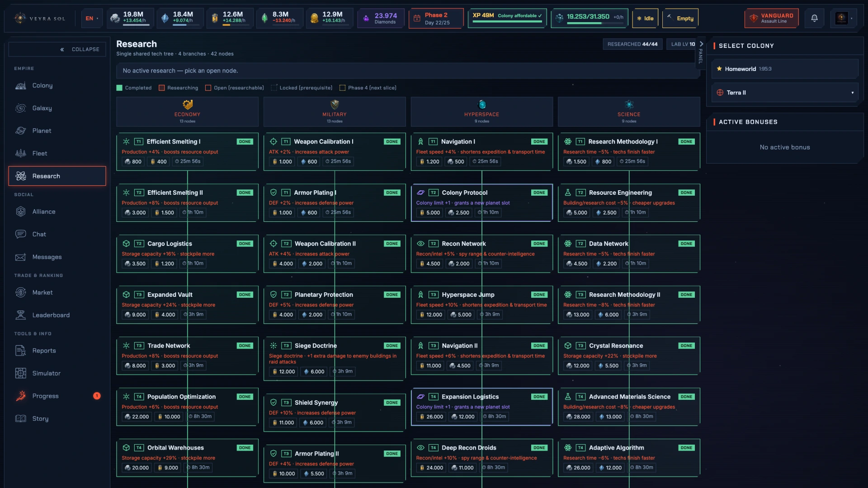Viewport: 868px width, 488px height.
Task: Click the Resource Engineering flask icon
Action: tap(568, 193)
